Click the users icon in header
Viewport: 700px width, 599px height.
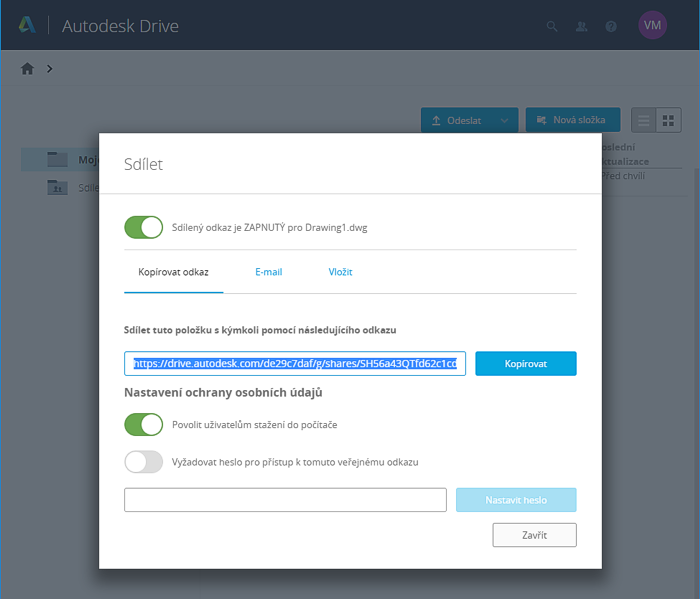(581, 26)
